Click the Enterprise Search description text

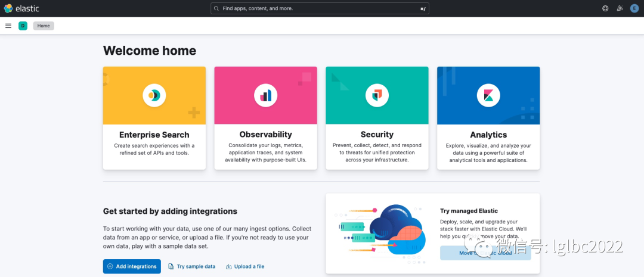[x=154, y=150]
